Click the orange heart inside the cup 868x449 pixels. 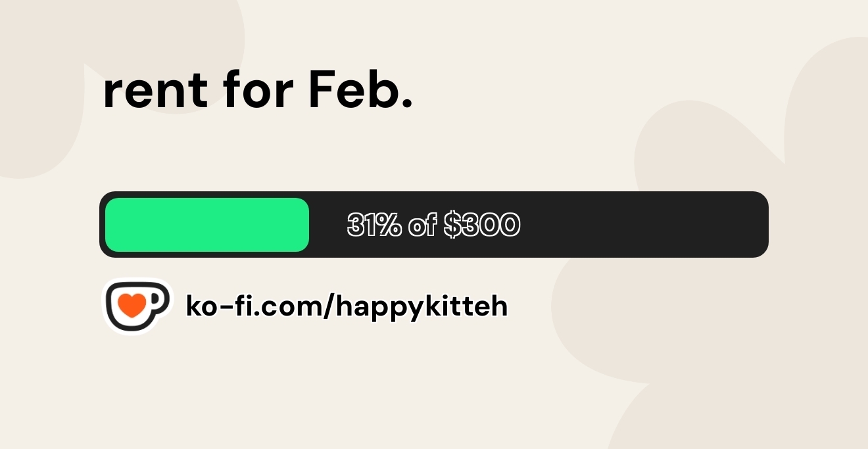pos(133,306)
